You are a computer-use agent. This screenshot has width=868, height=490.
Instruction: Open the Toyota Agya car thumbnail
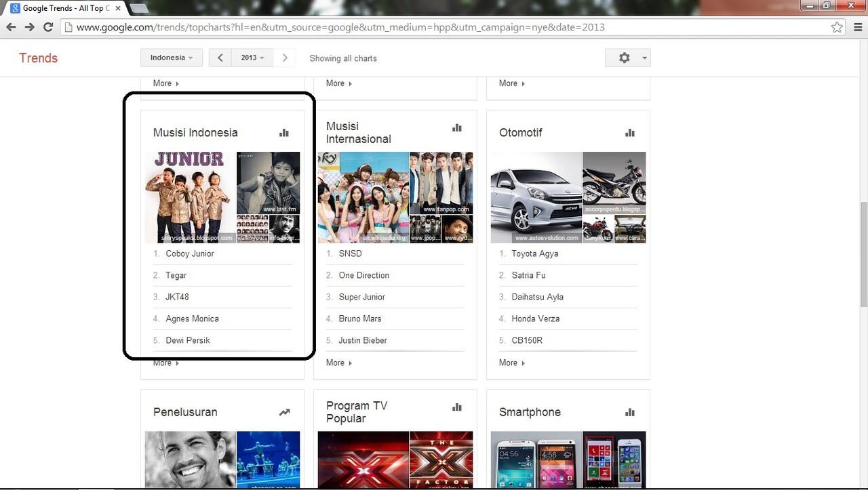pos(536,197)
